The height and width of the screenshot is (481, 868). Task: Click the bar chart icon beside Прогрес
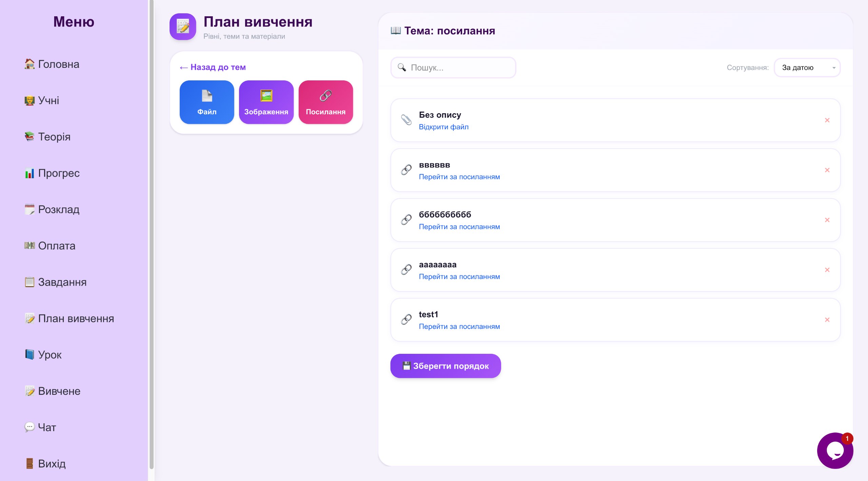pos(29,173)
